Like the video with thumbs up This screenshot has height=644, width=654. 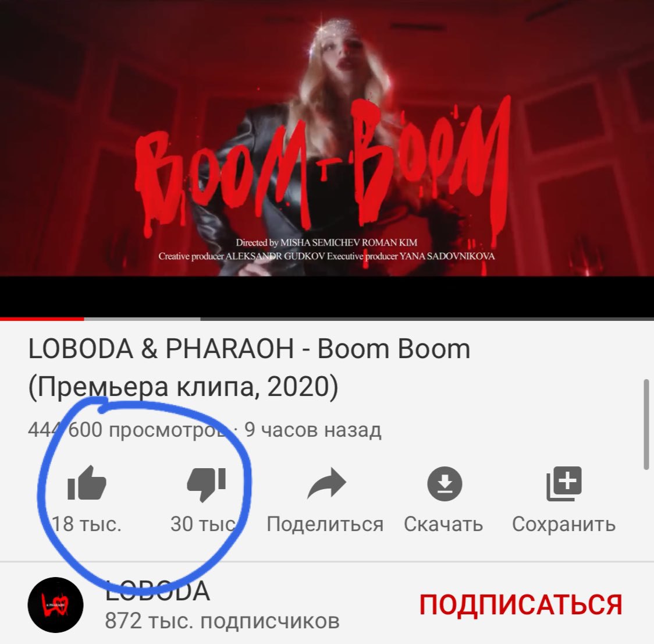pyautogui.click(x=87, y=483)
